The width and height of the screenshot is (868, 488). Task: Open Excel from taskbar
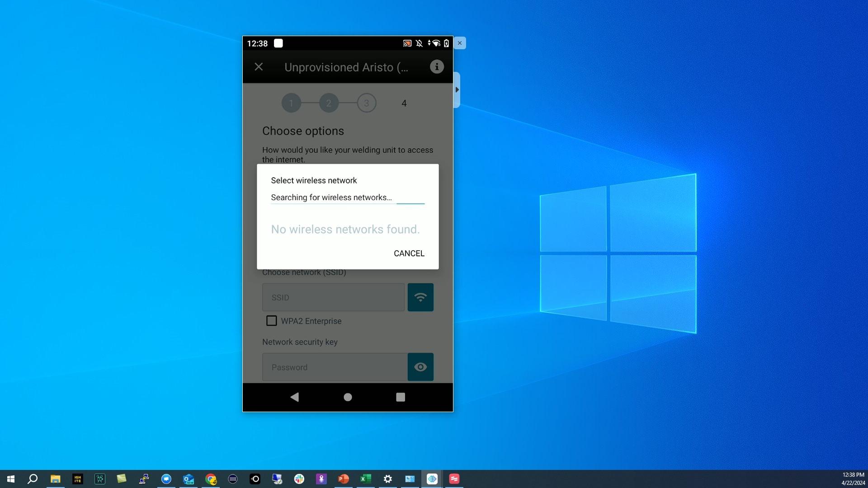click(x=366, y=479)
